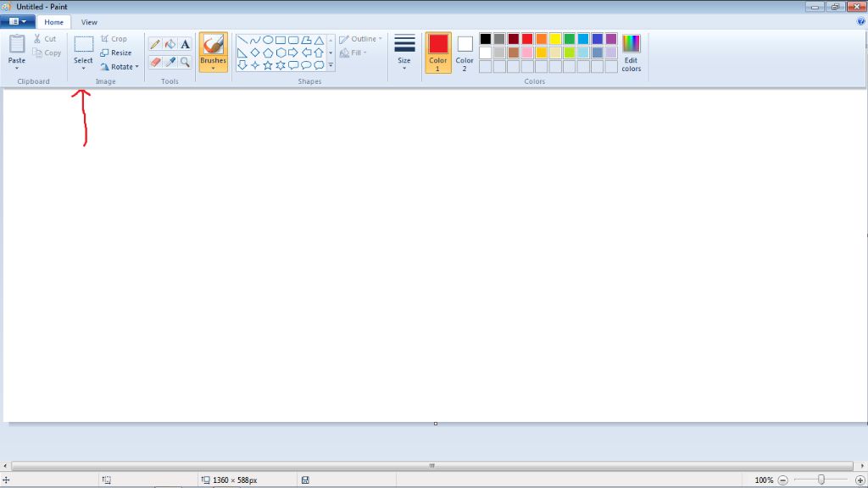The width and height of the screenshot is (868, 488).
Task: Open the Select dropdown arrow
Action: (84, 69)
